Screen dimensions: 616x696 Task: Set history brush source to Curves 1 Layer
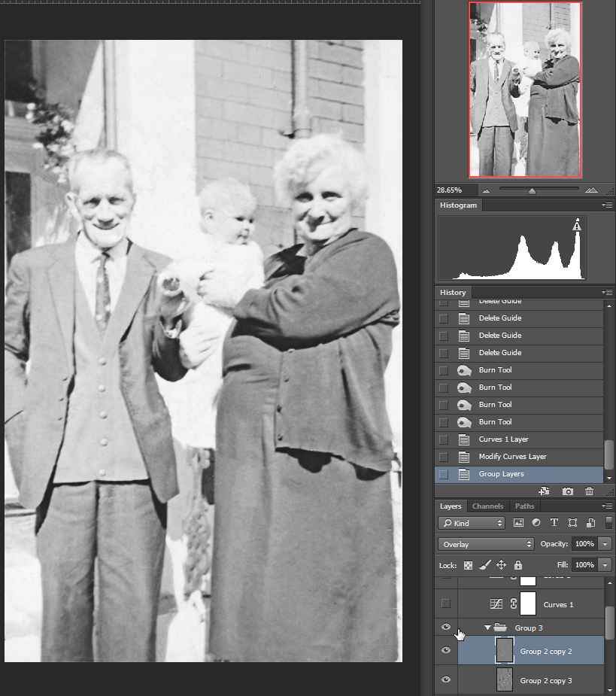(443, 440)
